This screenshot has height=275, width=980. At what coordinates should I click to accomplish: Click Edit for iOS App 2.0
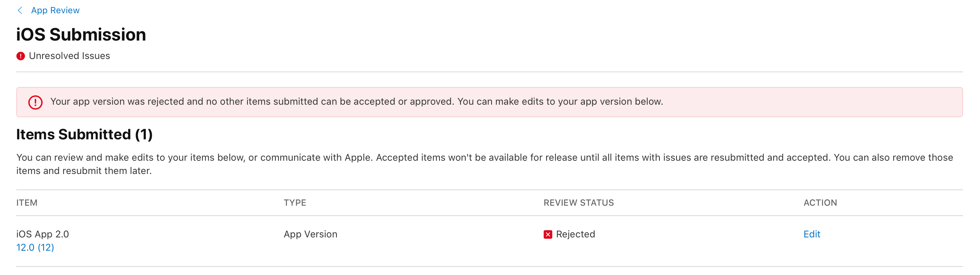point(812,234)
